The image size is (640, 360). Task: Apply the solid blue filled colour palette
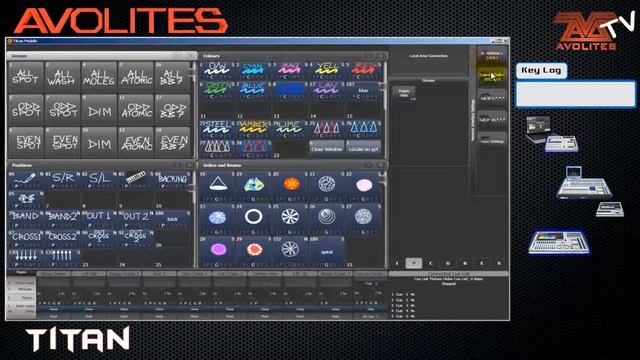pyautogui.click(x=290, y=90)
